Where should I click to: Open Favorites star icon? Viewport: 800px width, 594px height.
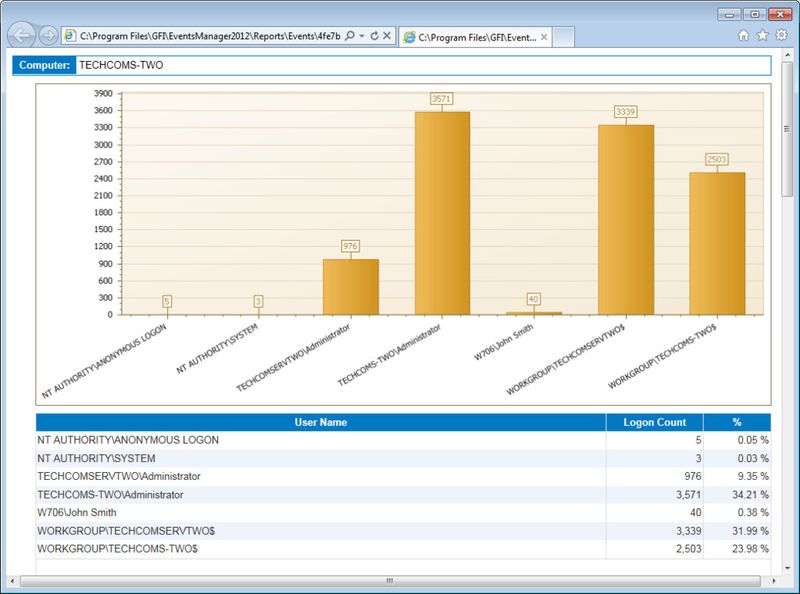click(x=762, y=35)
